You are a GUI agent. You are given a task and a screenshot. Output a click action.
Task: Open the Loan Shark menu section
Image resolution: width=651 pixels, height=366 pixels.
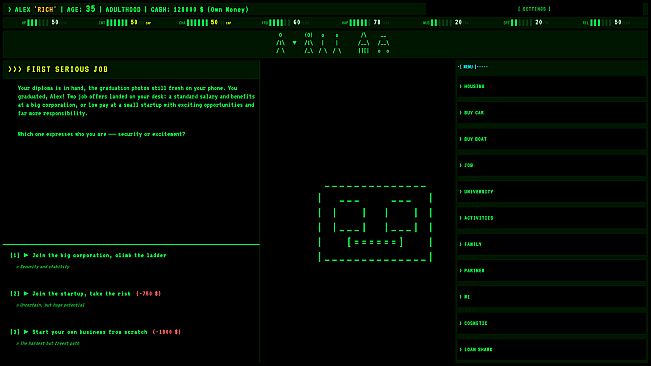point(551,349)
